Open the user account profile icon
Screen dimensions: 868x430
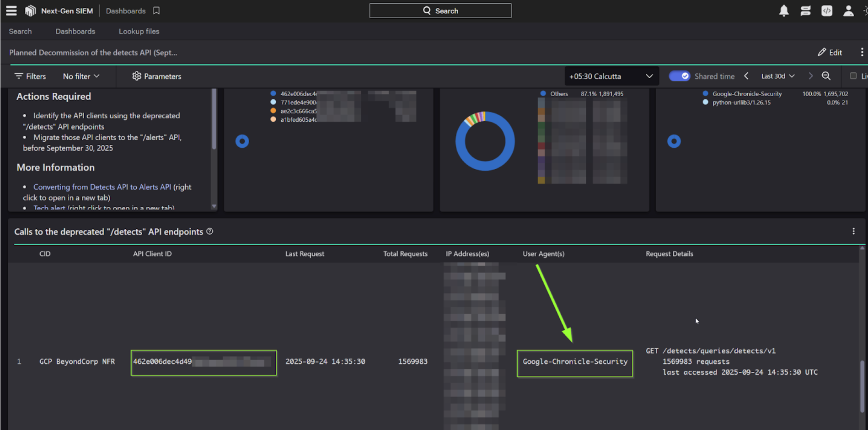[848, 11]
